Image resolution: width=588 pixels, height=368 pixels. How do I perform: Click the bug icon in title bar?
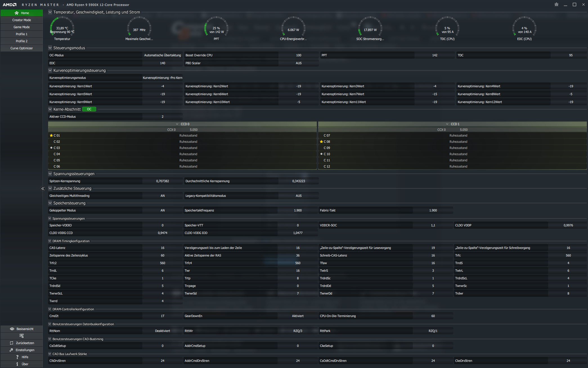point(556,5)
